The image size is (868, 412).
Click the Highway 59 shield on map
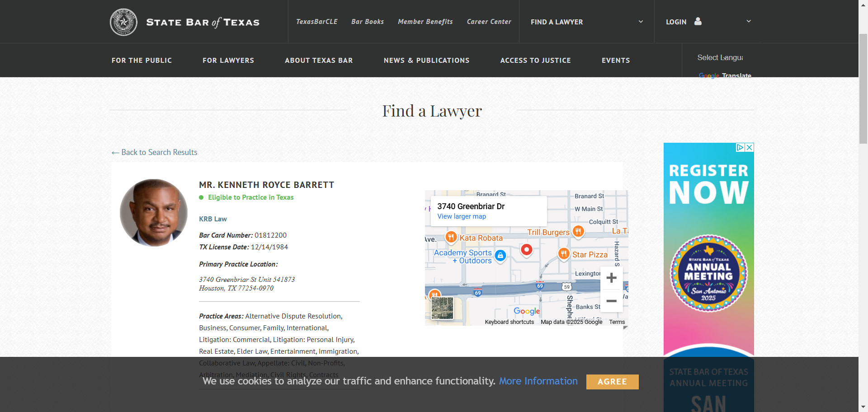(567, 287)
